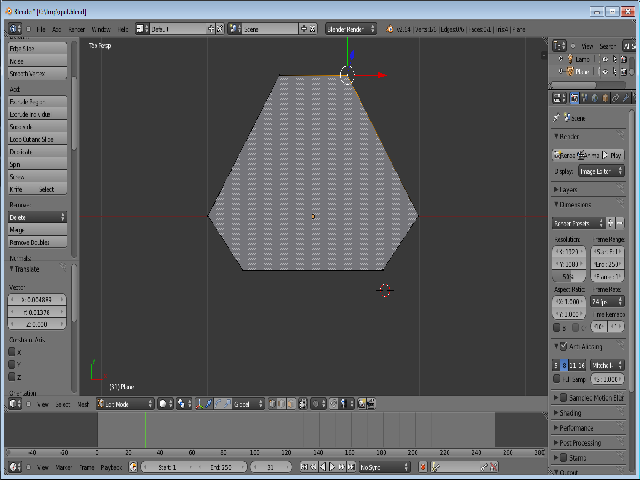640x480 pixels.
Task: Click the timeline editor type icon
Action: [15, 467]
